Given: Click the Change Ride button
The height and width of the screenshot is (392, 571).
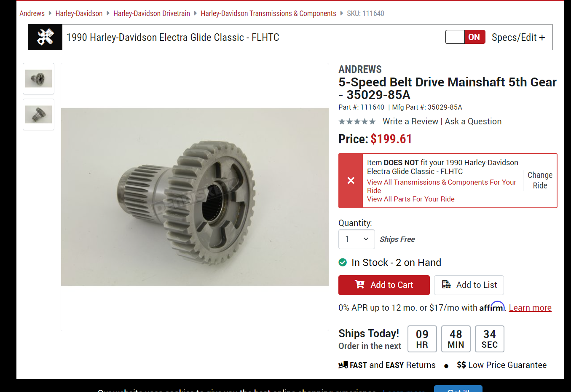Looking at the screenshot, I should pos(540,180).
